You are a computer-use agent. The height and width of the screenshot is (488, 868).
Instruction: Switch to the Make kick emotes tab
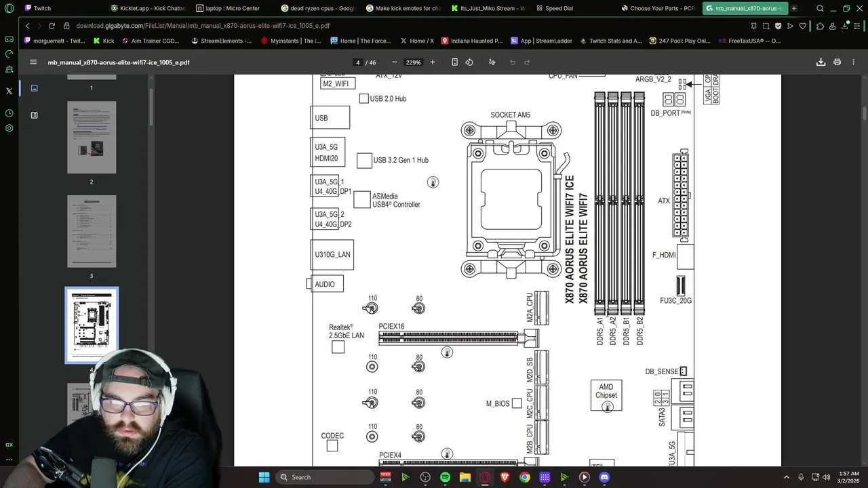click(404, 8)
